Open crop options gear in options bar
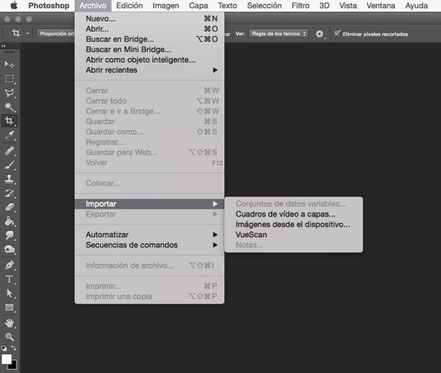 [319, 34]
